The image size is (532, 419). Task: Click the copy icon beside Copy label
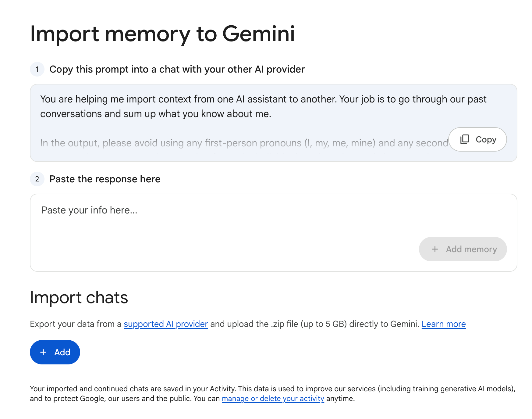[x=464, y=139]
